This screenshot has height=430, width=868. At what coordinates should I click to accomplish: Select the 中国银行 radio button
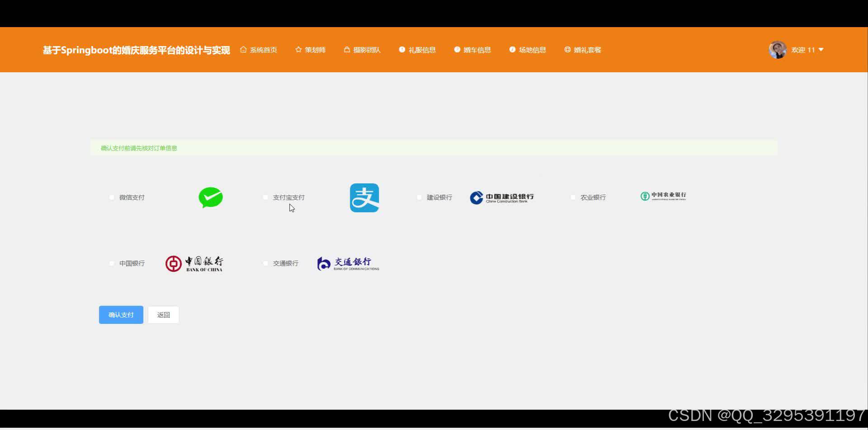pyautogui.click(x=112, y=263)
